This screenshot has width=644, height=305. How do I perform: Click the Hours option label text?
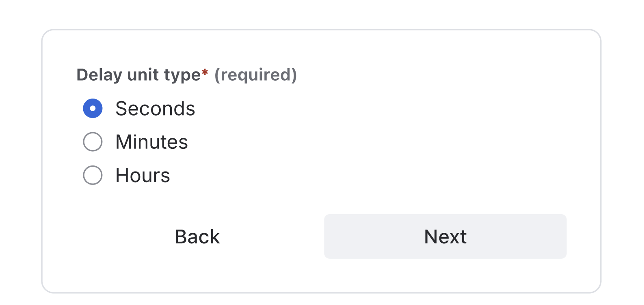142,175
